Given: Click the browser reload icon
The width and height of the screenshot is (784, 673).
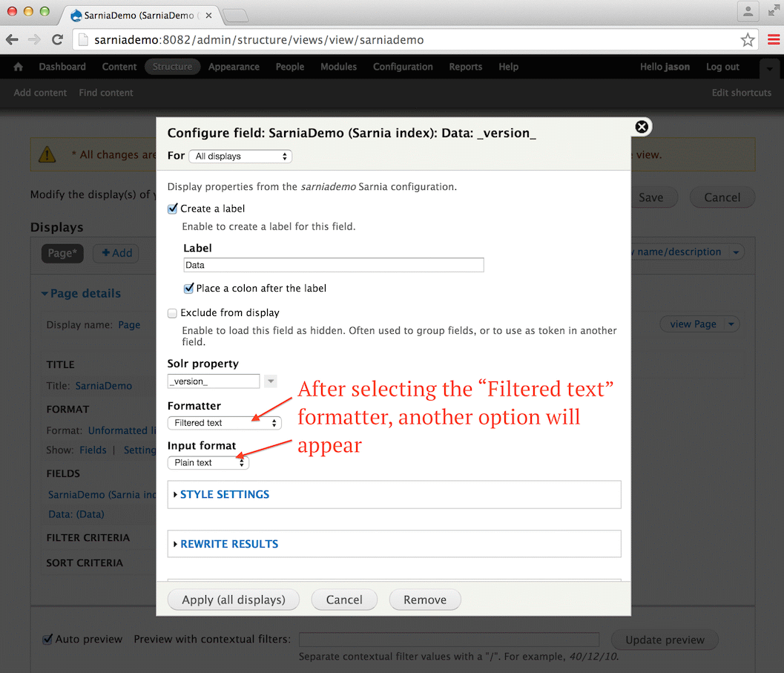Looking at the screenshot, I should tap(57, 40).
